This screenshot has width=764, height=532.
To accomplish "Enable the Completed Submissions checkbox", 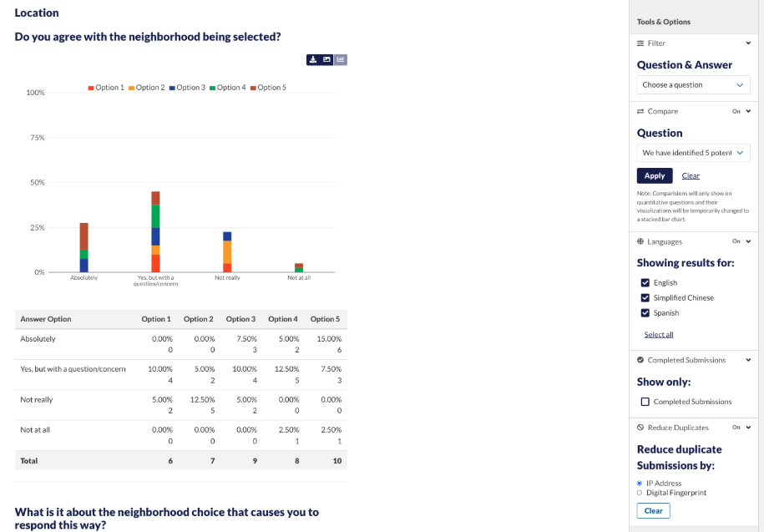I will pos(645,402).
